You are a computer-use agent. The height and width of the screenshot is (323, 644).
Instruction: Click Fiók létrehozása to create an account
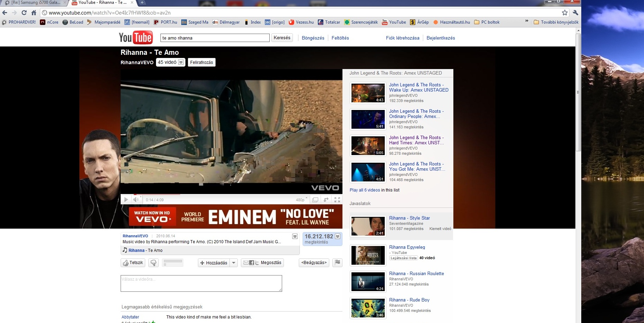pyautogui.click(x=403, y=38)
